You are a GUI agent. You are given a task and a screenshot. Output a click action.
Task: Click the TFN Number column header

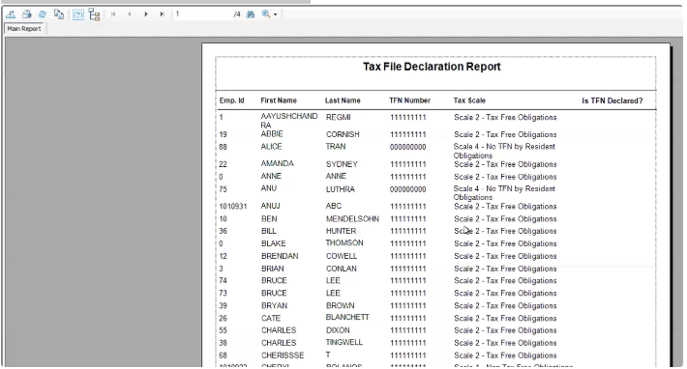pos(410,100)
